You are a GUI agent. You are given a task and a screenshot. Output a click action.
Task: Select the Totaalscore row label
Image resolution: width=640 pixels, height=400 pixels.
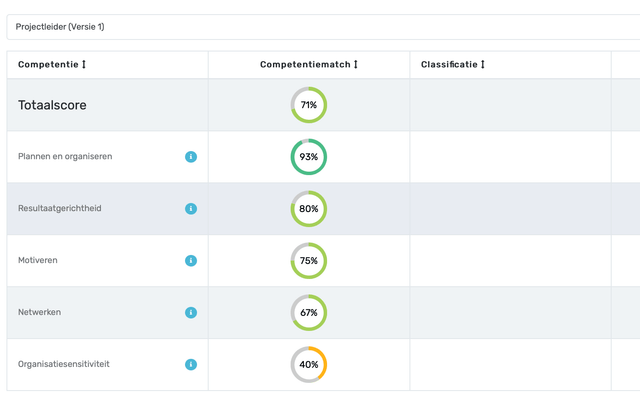point(52,105)
